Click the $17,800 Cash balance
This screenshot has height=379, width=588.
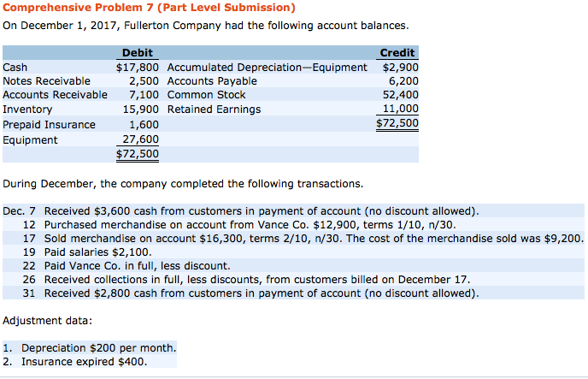[x=138, y=67]
